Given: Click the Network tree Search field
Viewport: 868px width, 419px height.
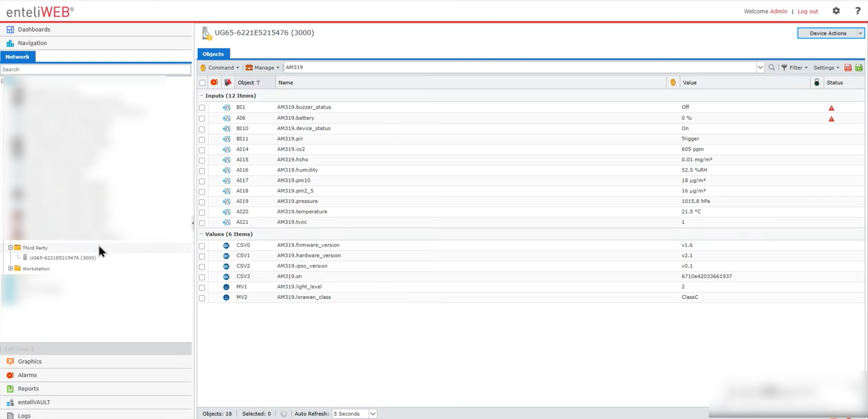Looking at the screenshot, I should click(95, 69).
